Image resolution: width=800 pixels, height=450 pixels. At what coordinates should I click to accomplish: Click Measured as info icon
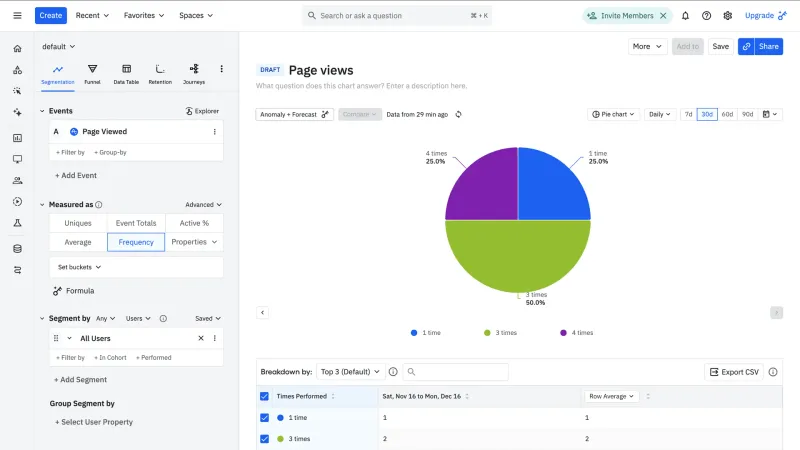(x=99, y=205)
